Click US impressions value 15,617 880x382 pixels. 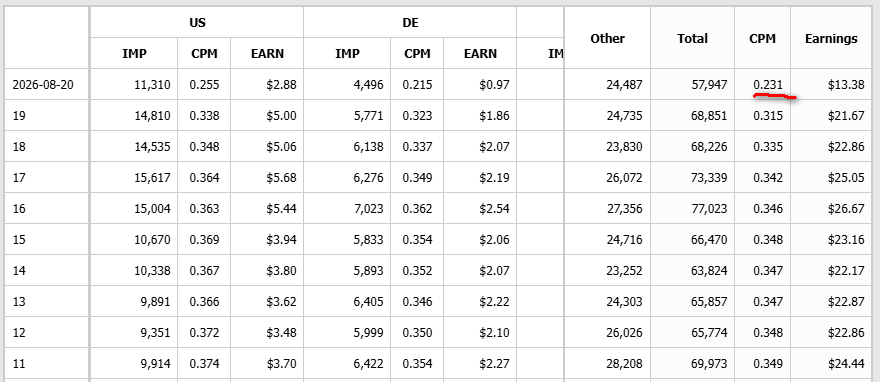[x=152, y=178]
